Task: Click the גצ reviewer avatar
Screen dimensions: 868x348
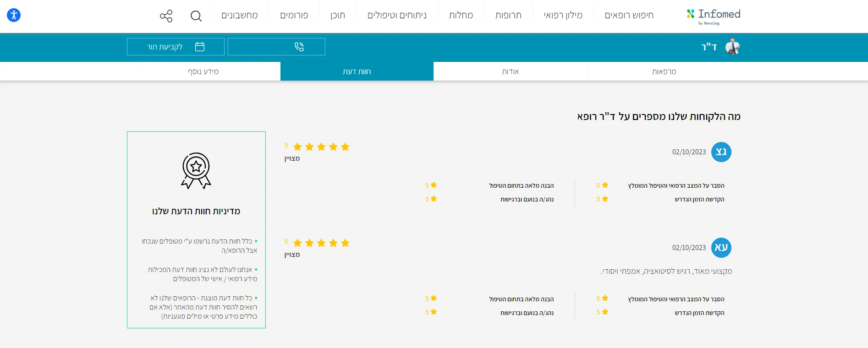Action: pyautogui.click(x=721, y=152)
